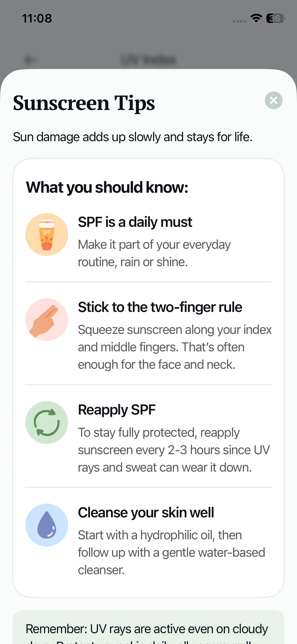Close the Sunscreen Tips sheet
The width and height of the screenshot is (297, 644).
coord(274,100)
